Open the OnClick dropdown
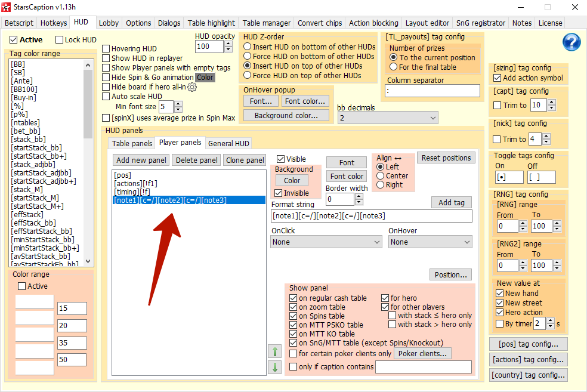The width and height of the screenshot is (587, 392). click(x=326, y=242)
